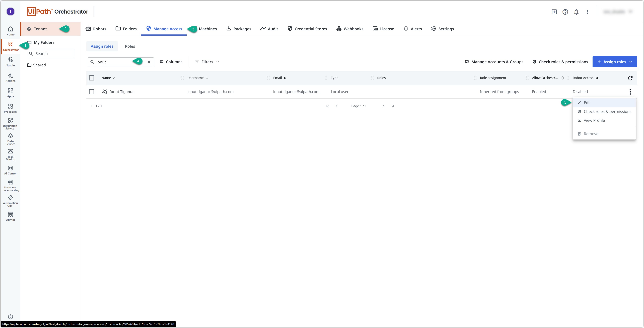Switch to the Alerts tab
The image size is (644, 328).
413,29
